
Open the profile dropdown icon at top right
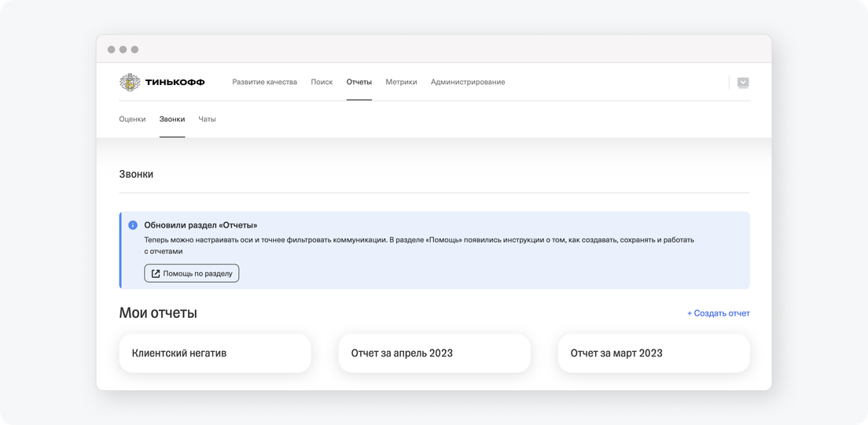743,83
